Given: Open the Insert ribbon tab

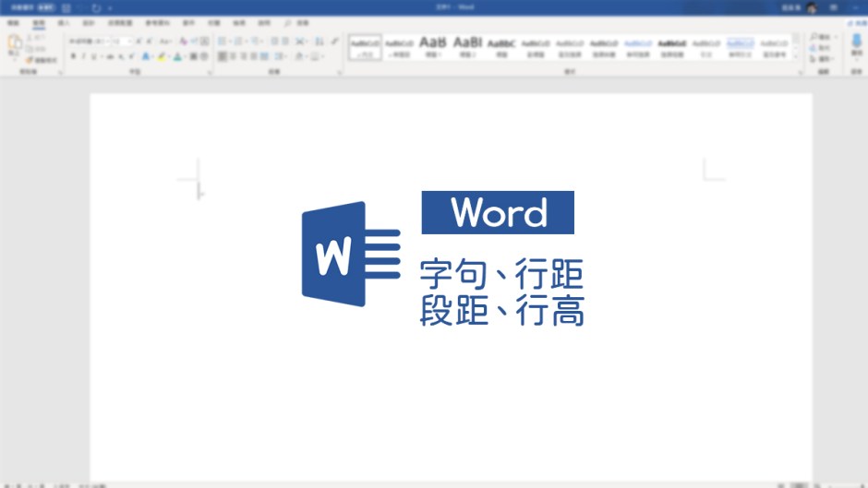Looking at the screenshot, I should pyautogui.click(x=64, y=22).
